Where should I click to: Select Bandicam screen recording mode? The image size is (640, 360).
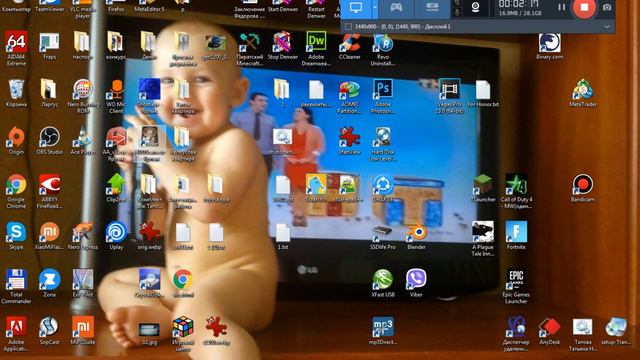[x=356, y=8]
